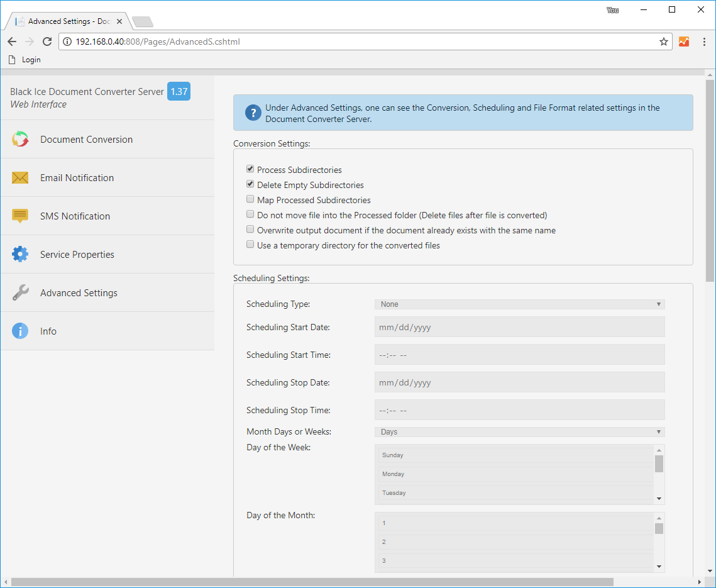Click the Advanced Settings wrench icon
The height and width of the screenshot is (588, 716).
click(19, 292)
